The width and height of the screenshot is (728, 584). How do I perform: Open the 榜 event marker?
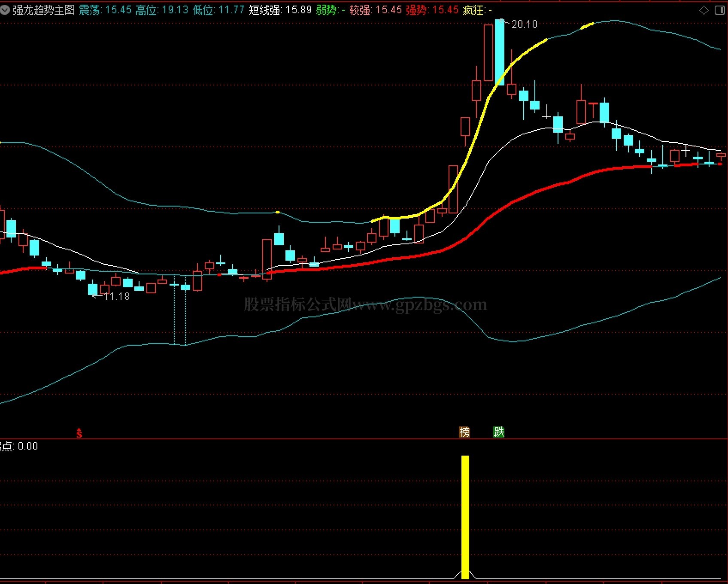click(x=464, y=432)
